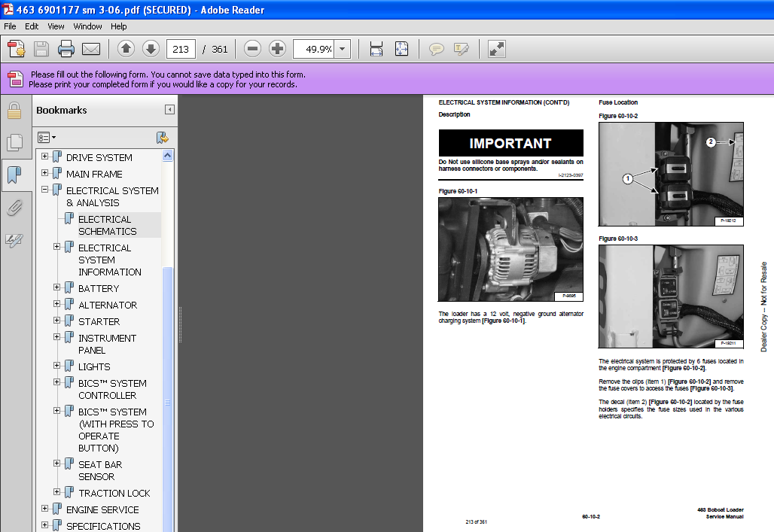This screenshot has width=774, height=532.
Task: Open the bookmarks options dropdown menu
Action: click(47, 137)
